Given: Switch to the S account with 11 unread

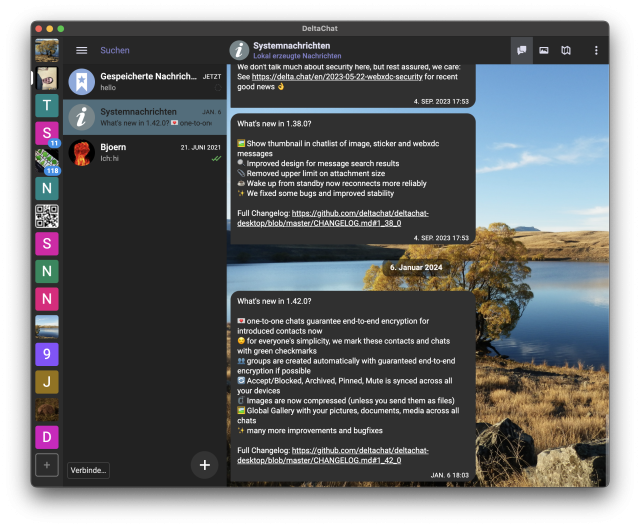Looking at the screenshot, I should (47, 133).
